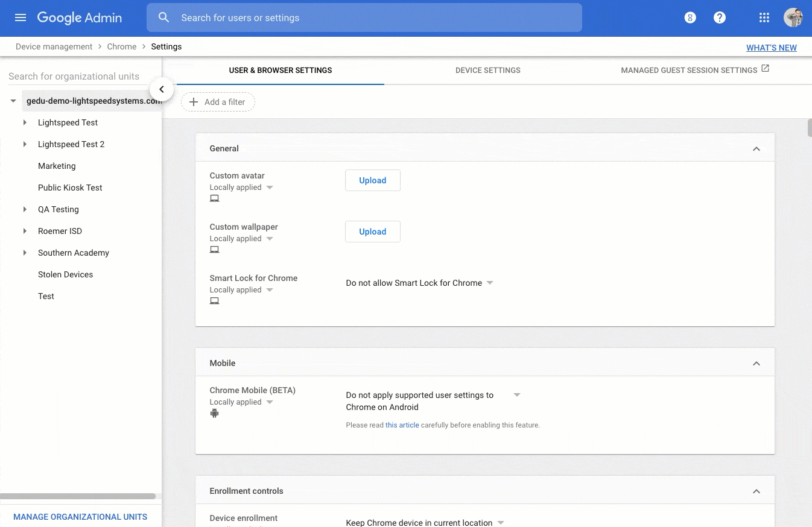Open the Help question mark icon
This screenshot has width=812, height=527.
pos(720,17)
